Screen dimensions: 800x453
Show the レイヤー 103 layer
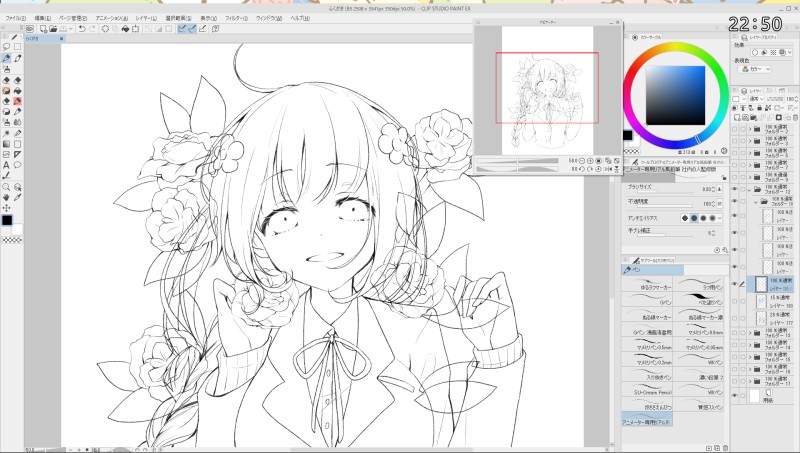[735, 302]
